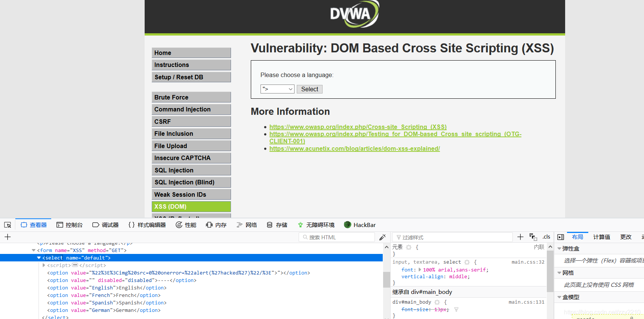This screenshot has height=319, width=644.
Task: Click the HTML search field
Action: (337, 237)
